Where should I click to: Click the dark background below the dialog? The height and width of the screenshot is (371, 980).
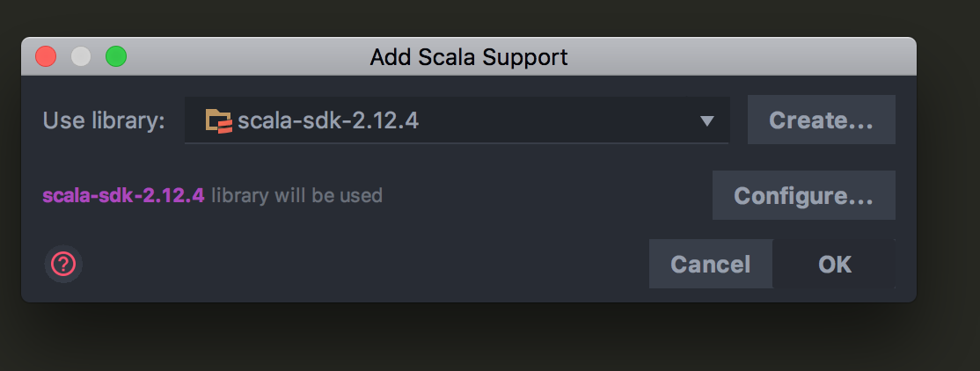tap(466, 338)
